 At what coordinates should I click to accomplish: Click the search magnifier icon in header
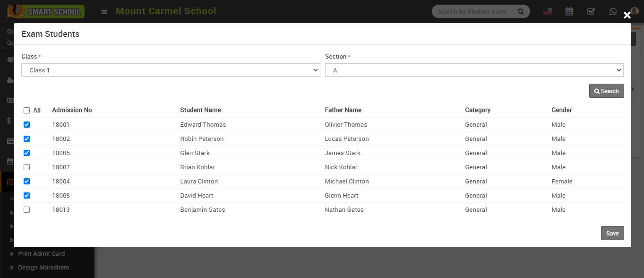pos(521,12)
